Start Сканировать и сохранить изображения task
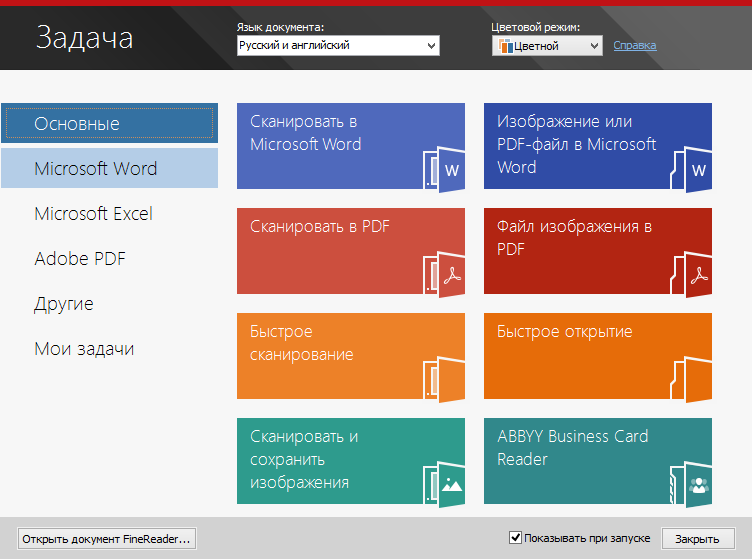752x559 pixels. (351, 461)
